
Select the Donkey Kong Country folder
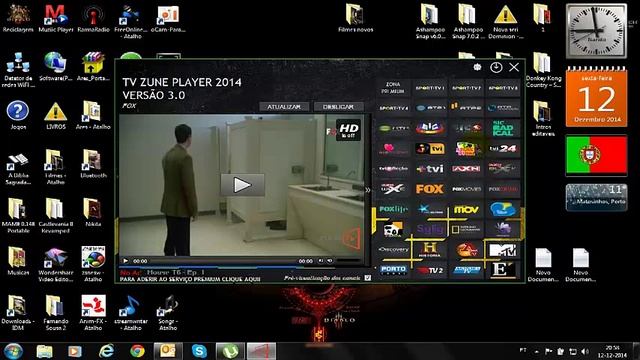(x=543, y=70)
